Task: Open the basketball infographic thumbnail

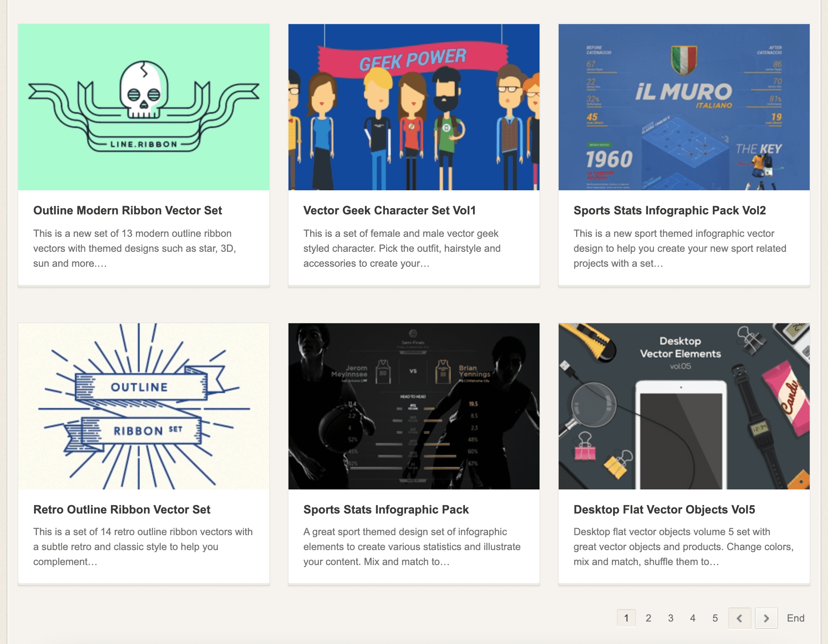Action: [414, 406]
